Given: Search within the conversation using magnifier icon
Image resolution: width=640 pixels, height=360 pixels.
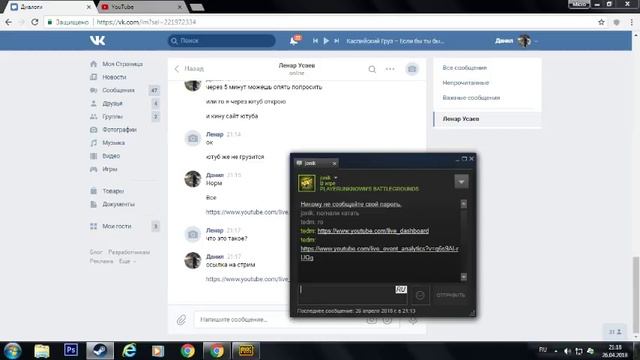Looking at the screenshot, I should coord(372,69).
